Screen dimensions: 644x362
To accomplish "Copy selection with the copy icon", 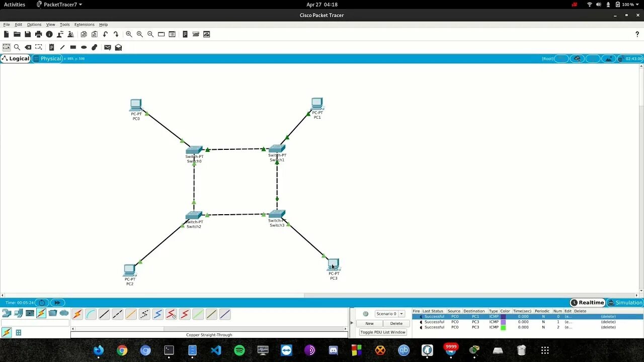I will point(84,34).
